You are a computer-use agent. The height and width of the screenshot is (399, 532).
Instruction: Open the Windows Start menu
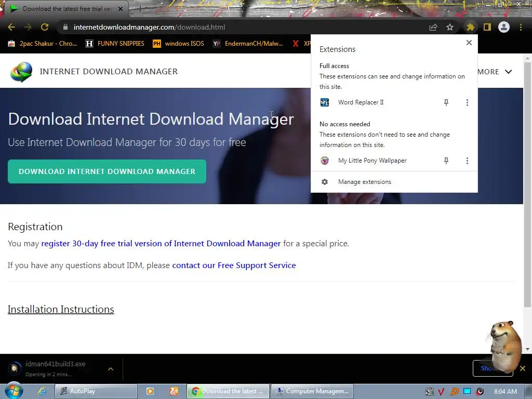(x=14, y=391)
